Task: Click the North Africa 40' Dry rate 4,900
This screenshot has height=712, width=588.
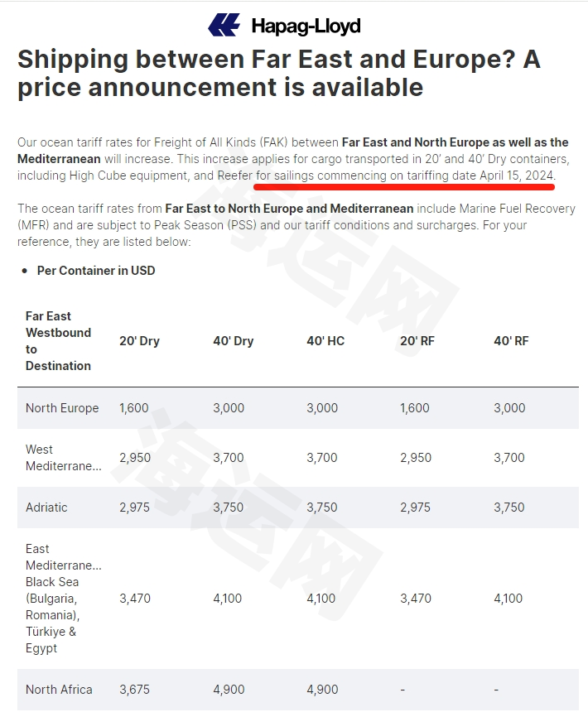Action: click(229, 690)
